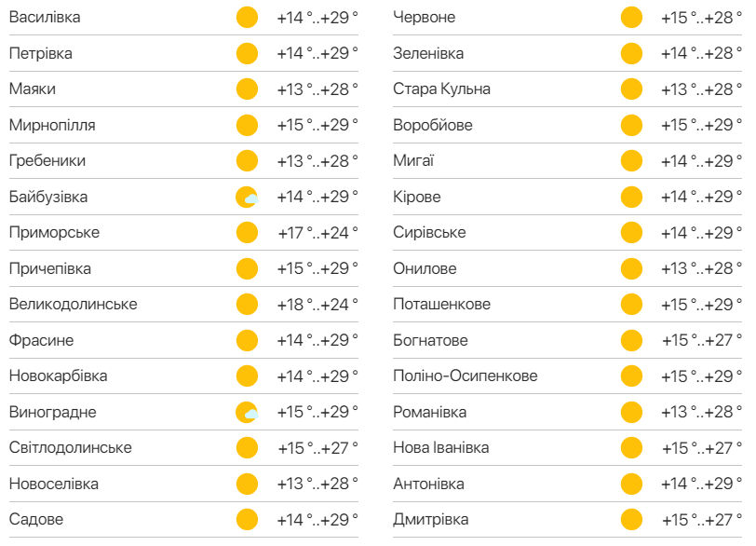Click the partly cloudy icon for Байбузівка

tap(247, 197)
